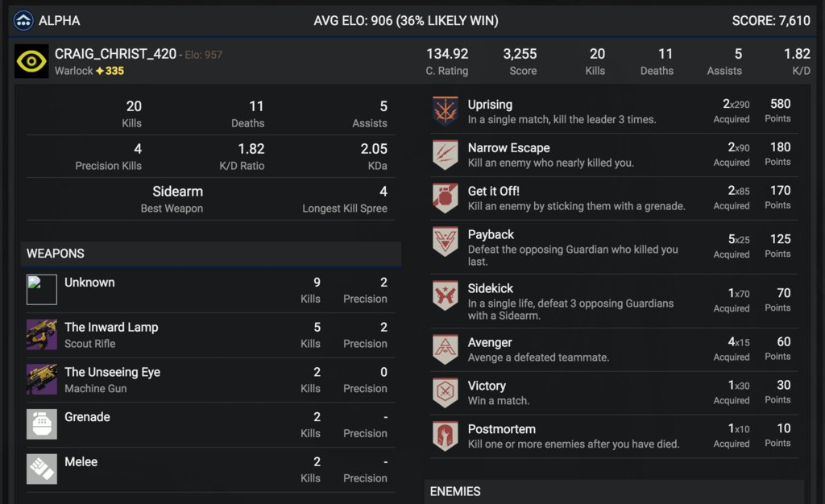Expand the ENEMIES section header

tap(614, 491)
